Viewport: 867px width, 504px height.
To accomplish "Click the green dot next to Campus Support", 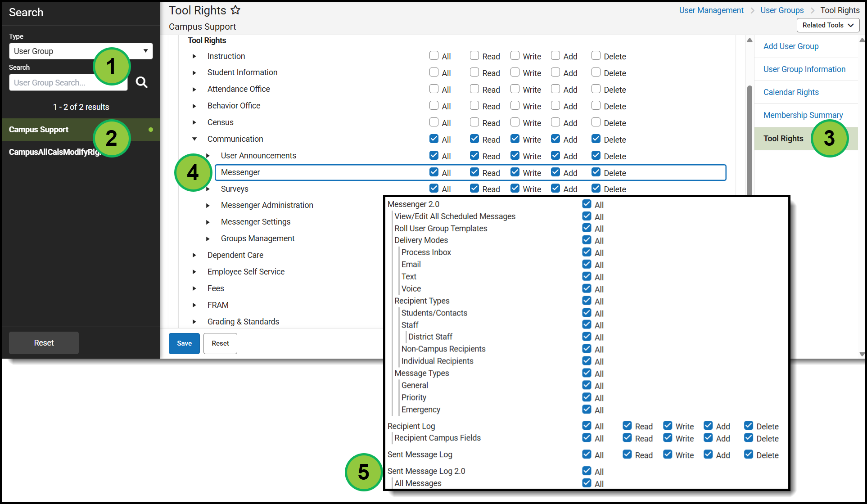I will tap(151, 130).
